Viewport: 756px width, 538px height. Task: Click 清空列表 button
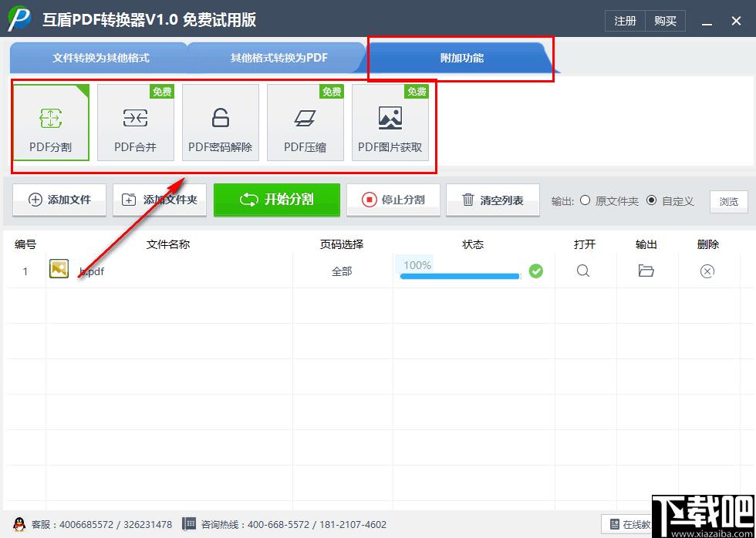pyautogui.click(x=492, y=200)
